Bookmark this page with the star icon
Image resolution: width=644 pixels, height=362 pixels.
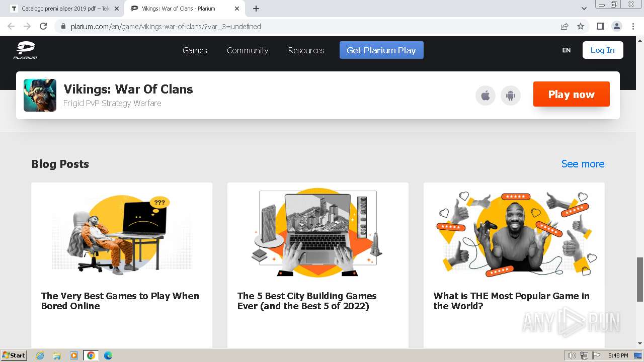581,26
